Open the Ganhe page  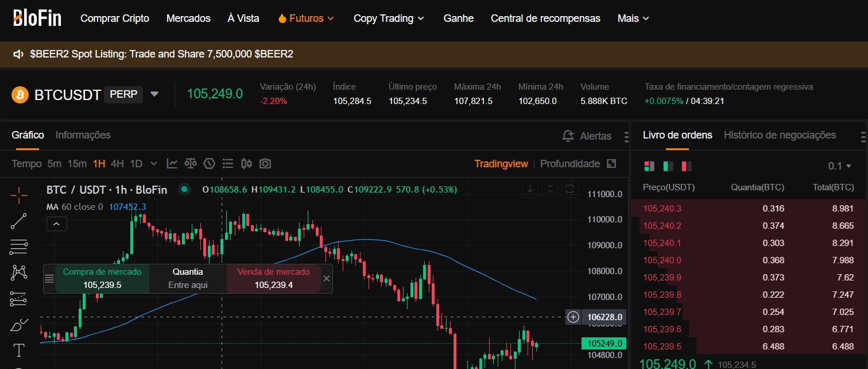[x=459, y=18]
